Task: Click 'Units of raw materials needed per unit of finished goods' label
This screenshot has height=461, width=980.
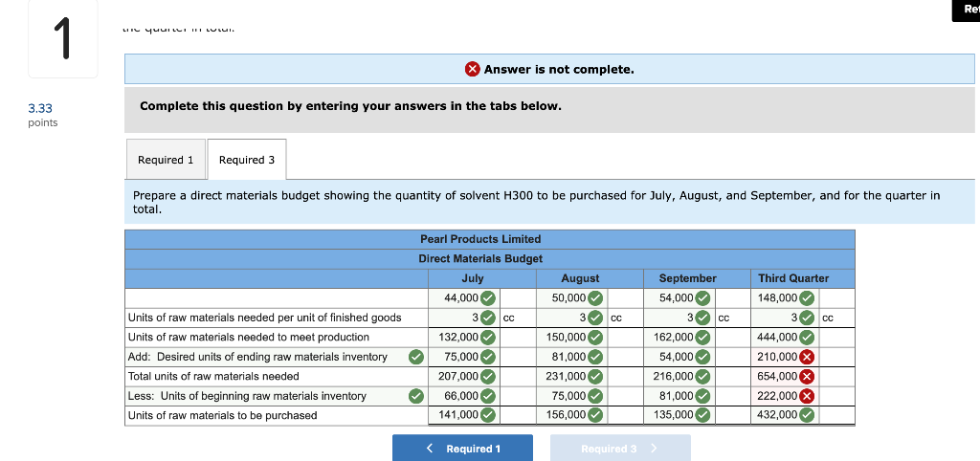Action: click(x=264, y=318)
